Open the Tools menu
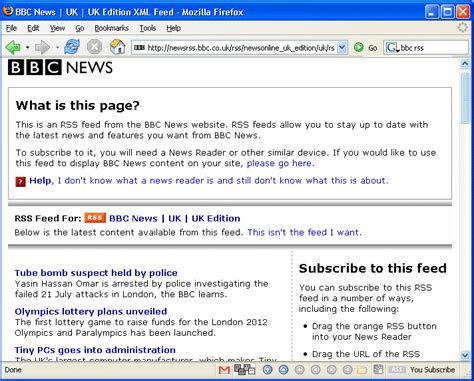This screenshot has width=474, height=381. (x=148, y=28)
